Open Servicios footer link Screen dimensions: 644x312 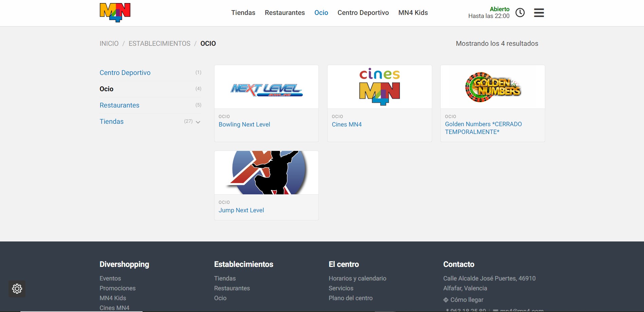click(341, 288)
